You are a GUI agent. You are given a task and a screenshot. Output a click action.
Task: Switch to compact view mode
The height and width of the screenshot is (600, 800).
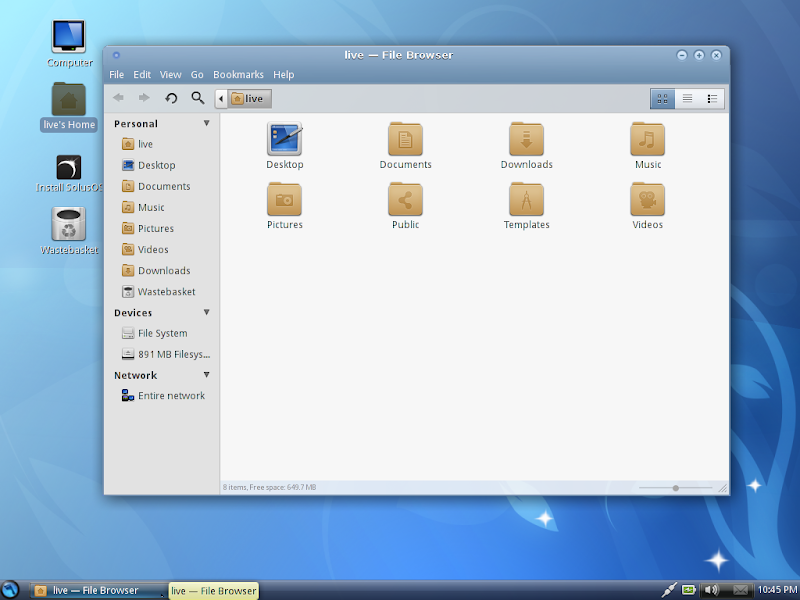tap(712, 98)
